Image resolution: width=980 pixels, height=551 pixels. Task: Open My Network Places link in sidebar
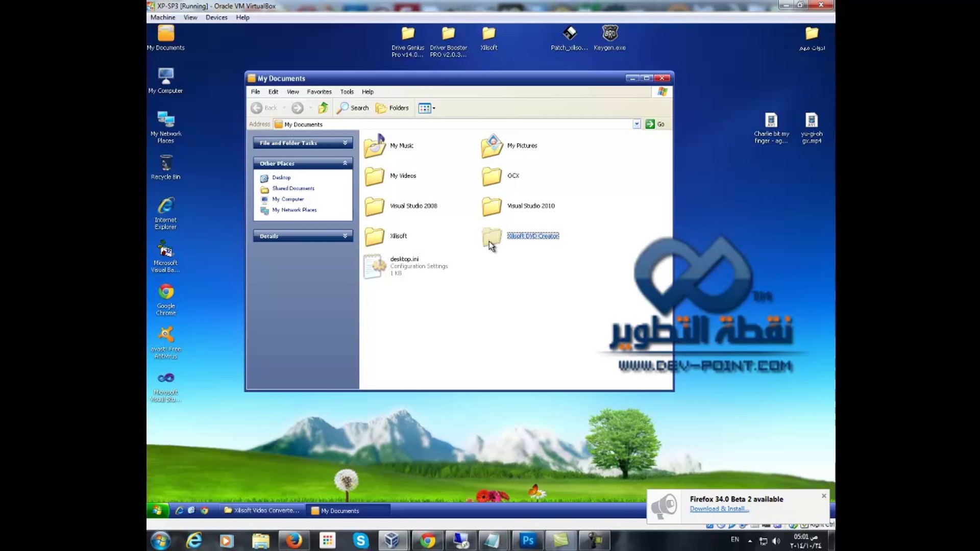point(294,210)
